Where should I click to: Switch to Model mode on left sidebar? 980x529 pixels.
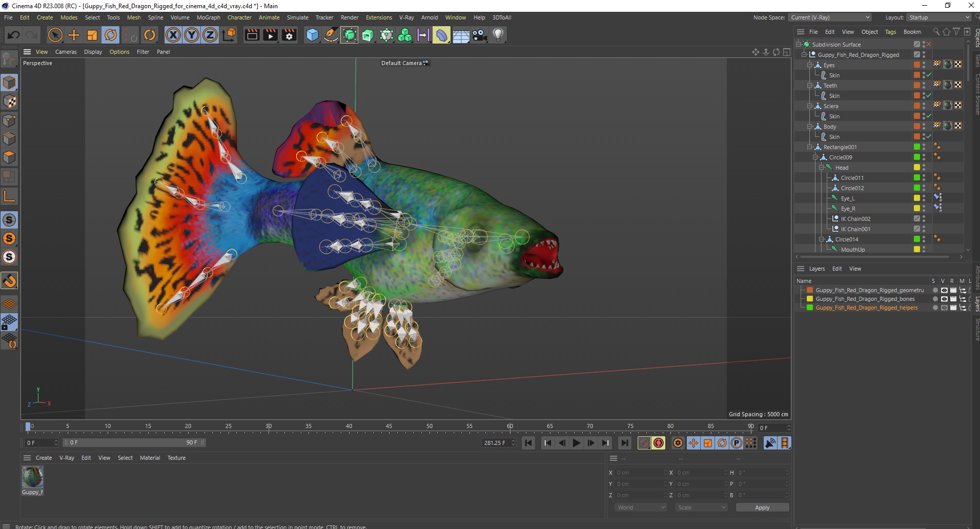coord(9,83)
